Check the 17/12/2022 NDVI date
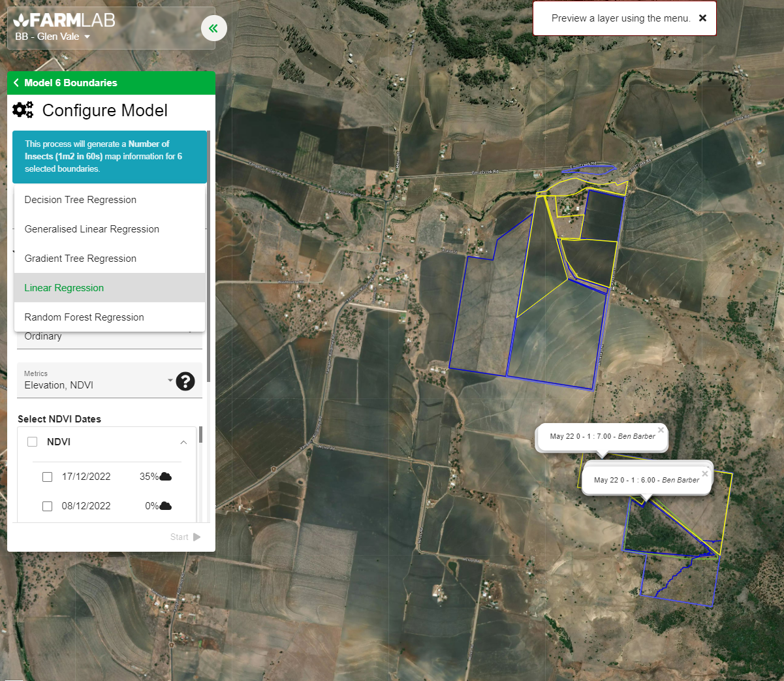Image resolution: width=784 pixels, height=681 pixels. coord(48,477)
